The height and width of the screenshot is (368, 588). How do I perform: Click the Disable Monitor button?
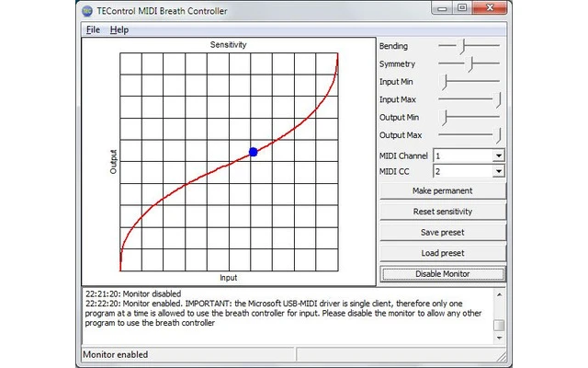point(443,274)
